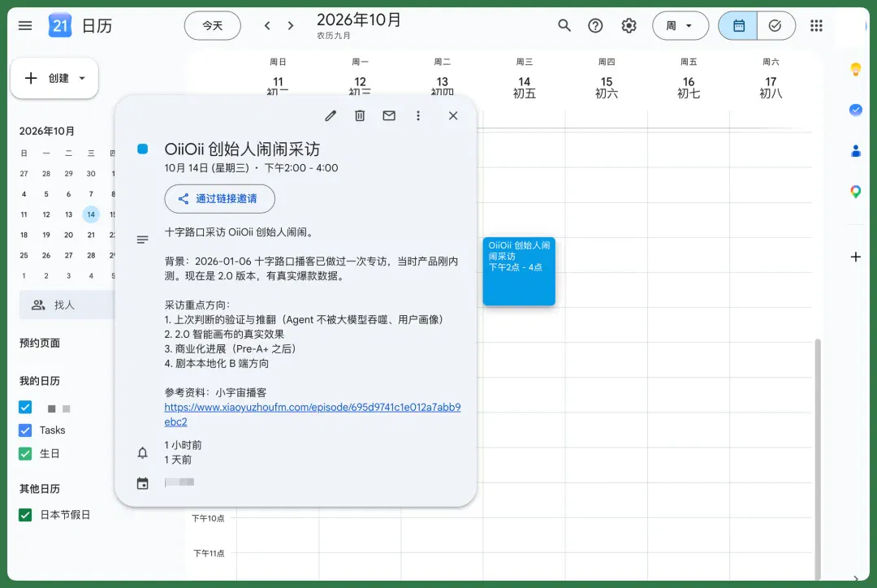Click 通过链接邀请 button
The height and width of the screenshot is (588, 877).
220,199
